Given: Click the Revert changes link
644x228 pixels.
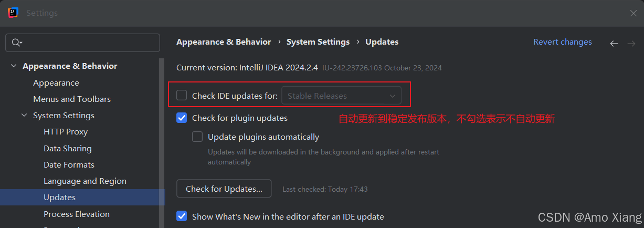Looking at the screenshot, I should click(x=562, y=42).
